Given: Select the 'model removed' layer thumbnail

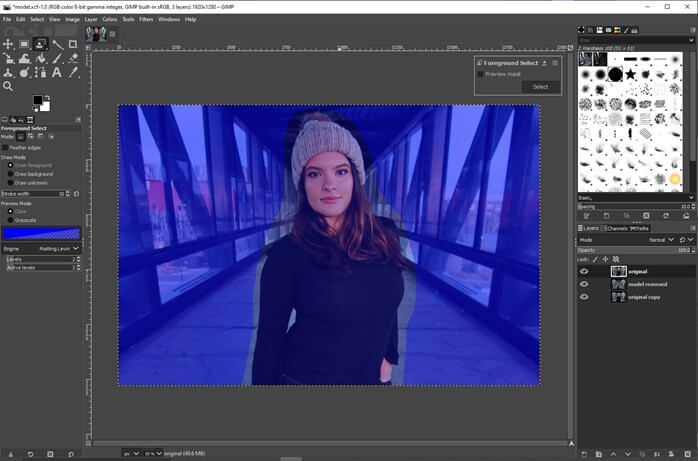Looking at the screenshot, I should [618, 284].
